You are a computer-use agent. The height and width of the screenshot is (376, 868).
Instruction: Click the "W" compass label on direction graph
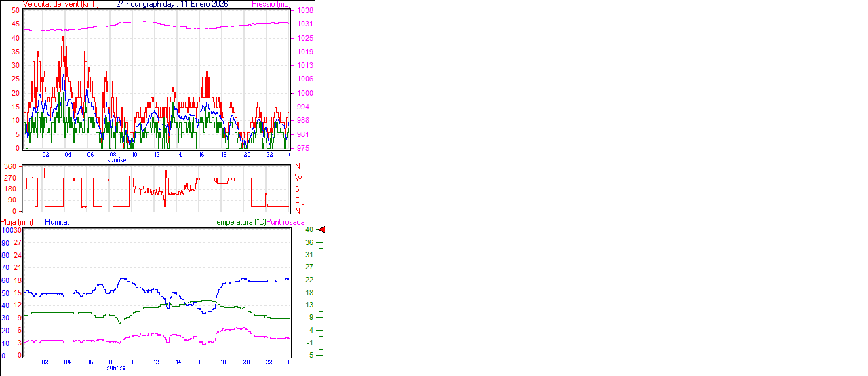click(298, 178)
